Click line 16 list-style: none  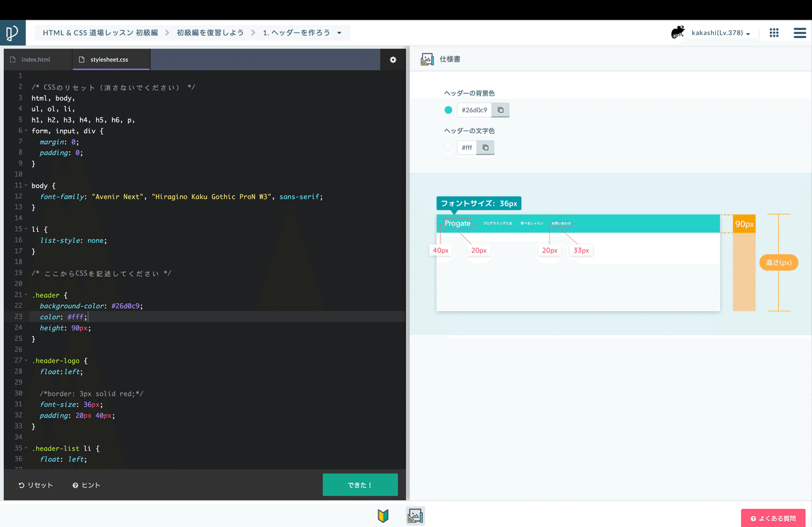[x=74, y=240]
